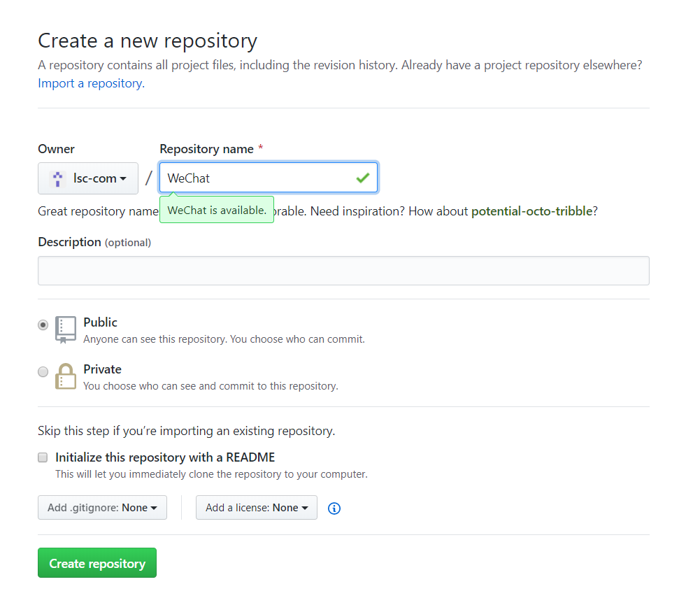The height and width of the screenshot is (612, 700).
Task: Click the 'Initialize this repository with a README' label
Action: click(x=165, y=457)
